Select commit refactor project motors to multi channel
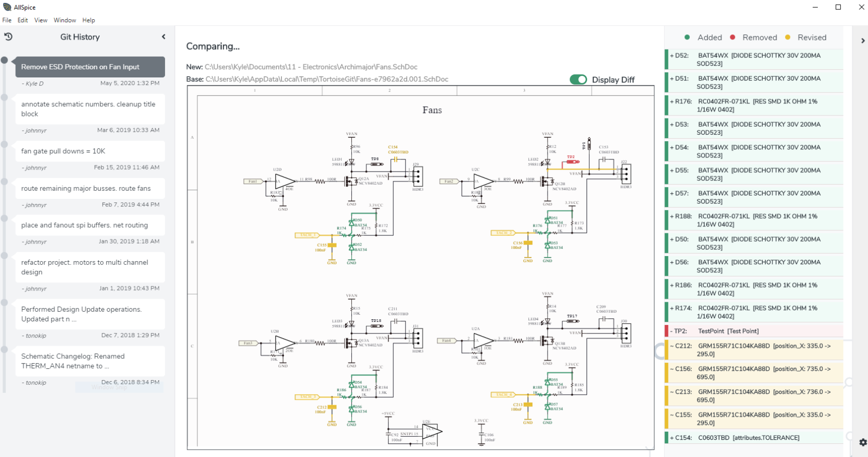The width and height of the screenshot is (868, 457). click(x=90, y=267)
